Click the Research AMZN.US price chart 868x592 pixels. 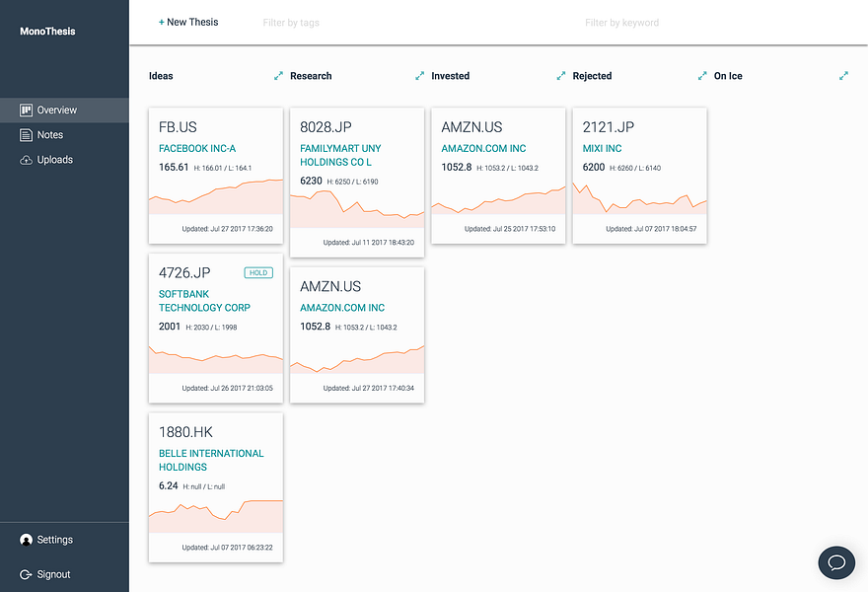[x=357, y=359]
